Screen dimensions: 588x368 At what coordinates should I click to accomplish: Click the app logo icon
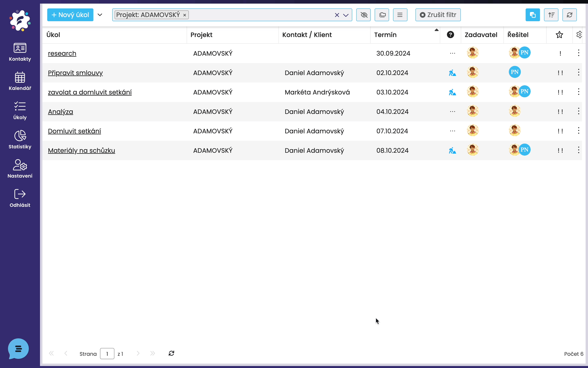(x=20, y=20)
